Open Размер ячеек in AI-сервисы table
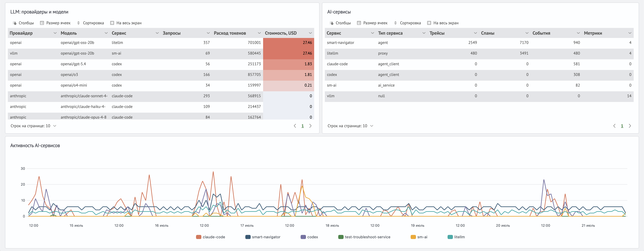The height and width of the screenshot is (251, 644). click(372, 23)
